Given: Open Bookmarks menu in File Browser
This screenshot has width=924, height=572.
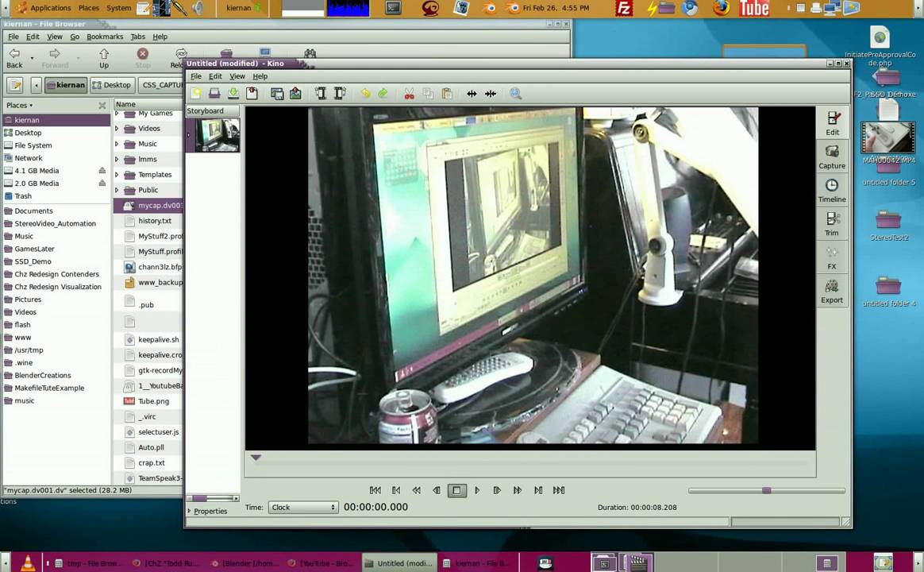Looking at the screenshot, I should tap(105, 37).
